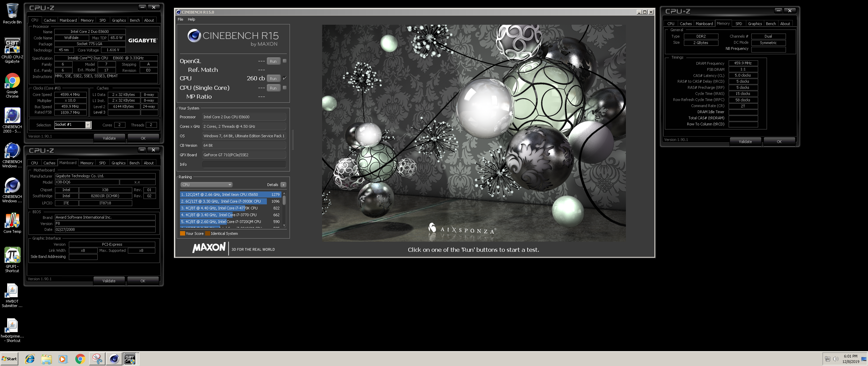
Task: Select the HWBOT Submitter desktop icon
Action: click(x=12, y=295)
